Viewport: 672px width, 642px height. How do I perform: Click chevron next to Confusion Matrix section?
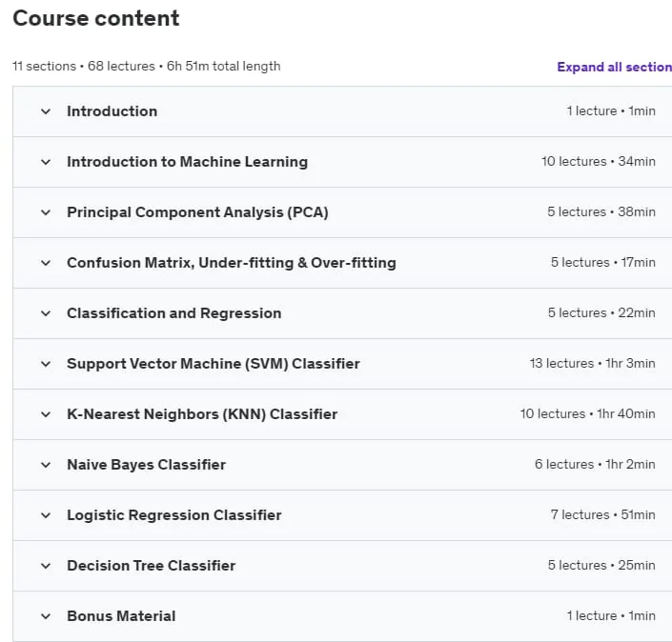coord(46,264)
